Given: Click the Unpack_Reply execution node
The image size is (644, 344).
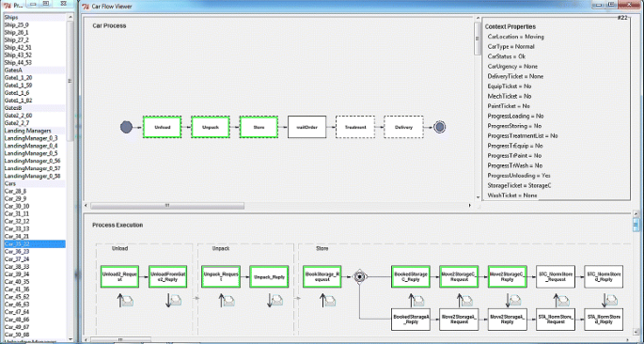Looking at the screenshot, I should [270, 276].
